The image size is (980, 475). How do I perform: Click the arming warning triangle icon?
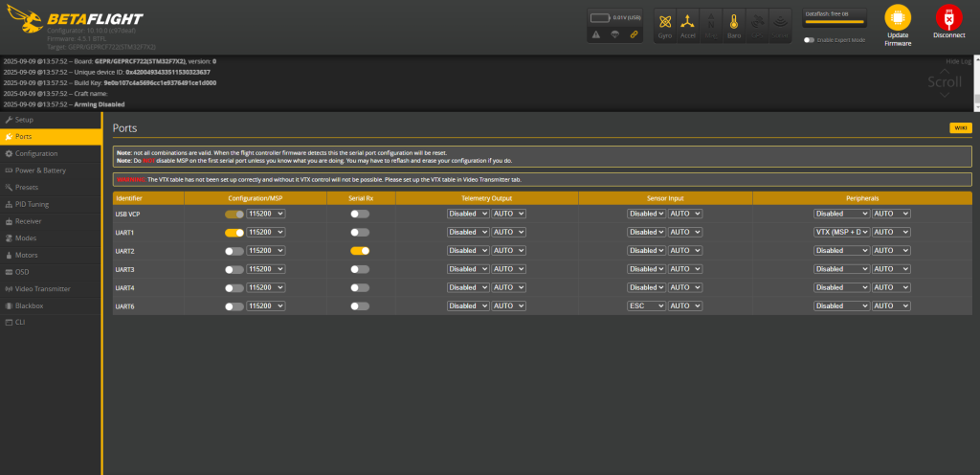(x=596, y=34)
